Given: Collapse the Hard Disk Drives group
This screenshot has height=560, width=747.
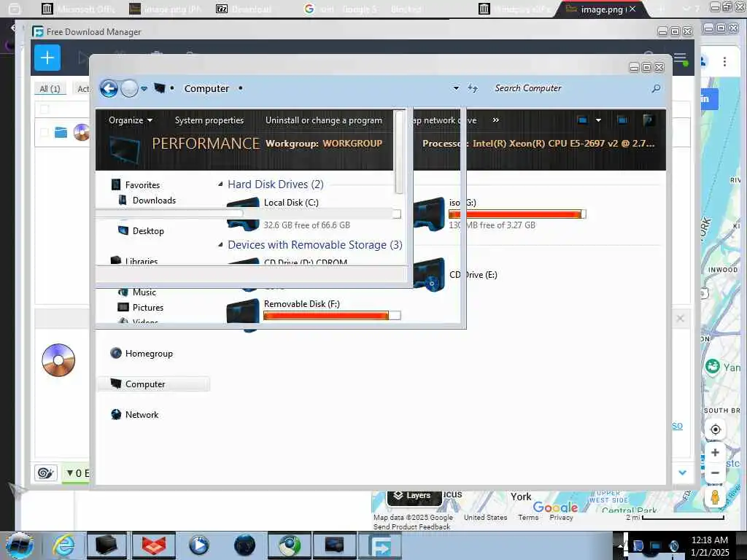Looking at the screenshot, I should 220,184.
